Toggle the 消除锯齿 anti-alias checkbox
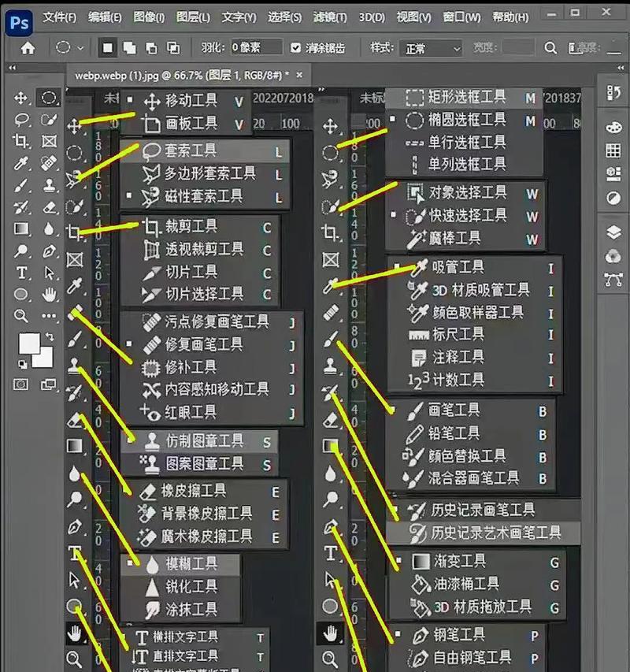 [295, 47]
